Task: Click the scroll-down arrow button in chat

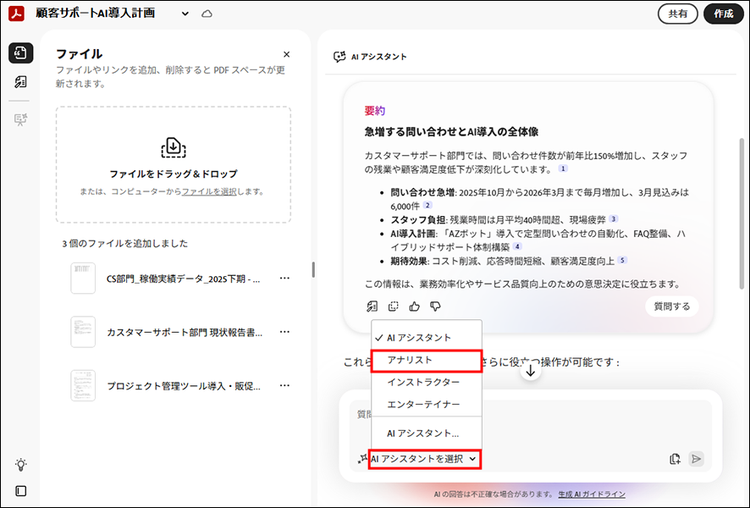Action: pos(530,371)
